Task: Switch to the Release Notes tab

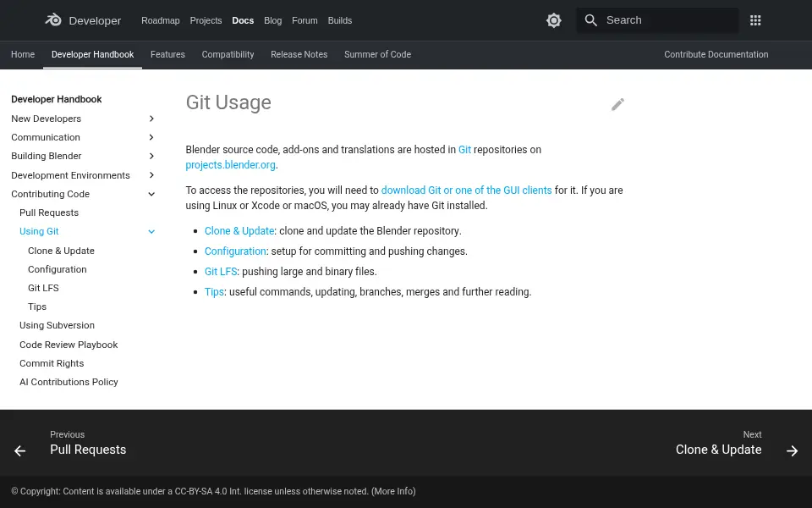Action: pyautogui.click(x=299, y=54)
